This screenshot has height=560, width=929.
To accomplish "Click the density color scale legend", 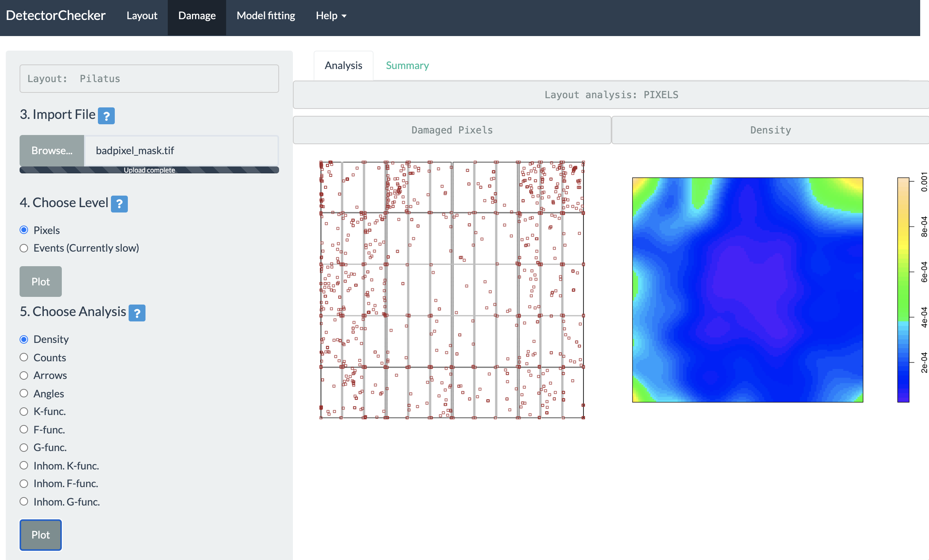I will 903,290.
